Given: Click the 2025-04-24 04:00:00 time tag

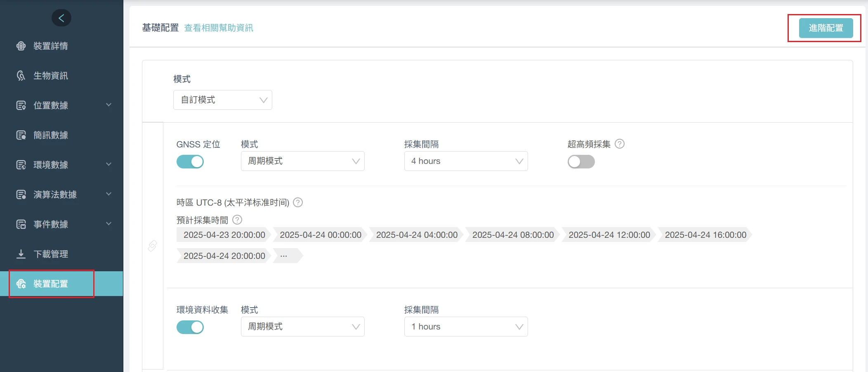Looking at the screenshot, I should [x=417, y=235].
